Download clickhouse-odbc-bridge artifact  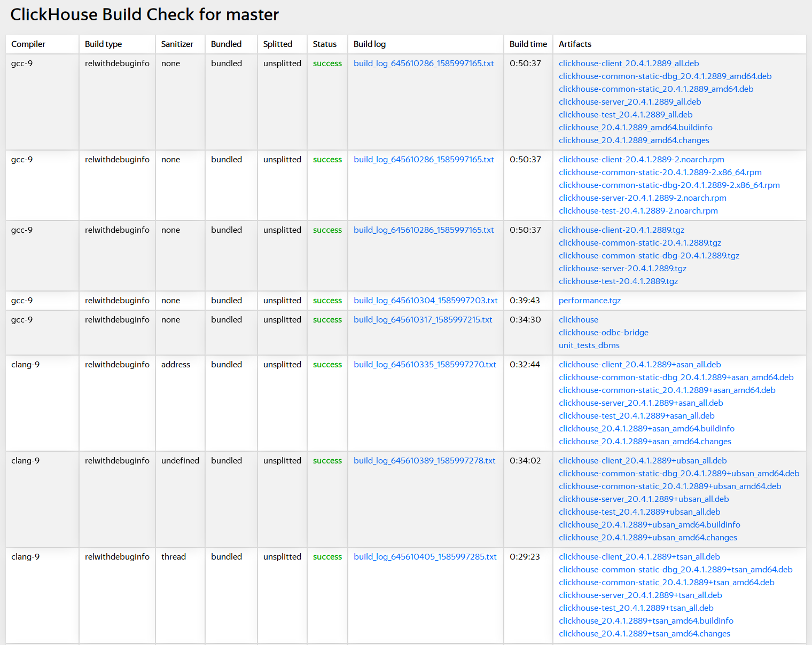(x=603, y=333)
